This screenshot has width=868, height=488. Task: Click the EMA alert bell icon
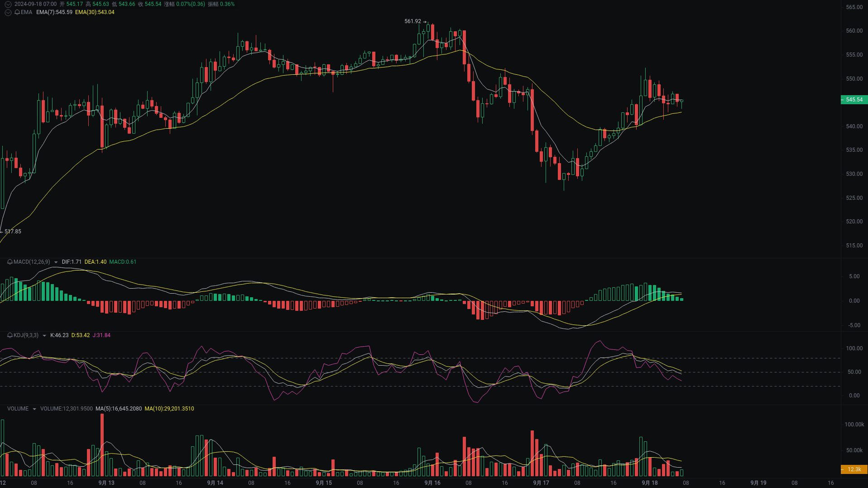click(17, 12)
